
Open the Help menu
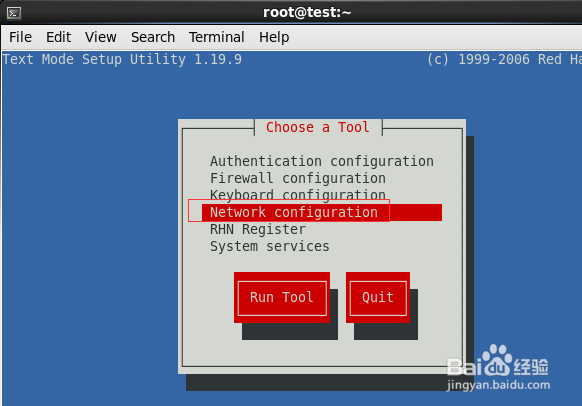[x=274, y=37]
